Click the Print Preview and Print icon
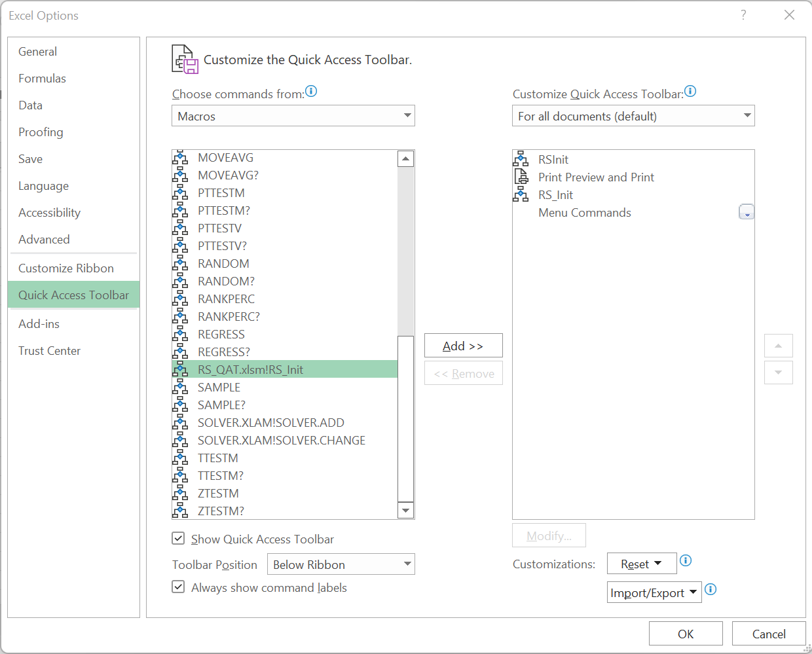Screen dimensions: 812x654 coord(521,177)
